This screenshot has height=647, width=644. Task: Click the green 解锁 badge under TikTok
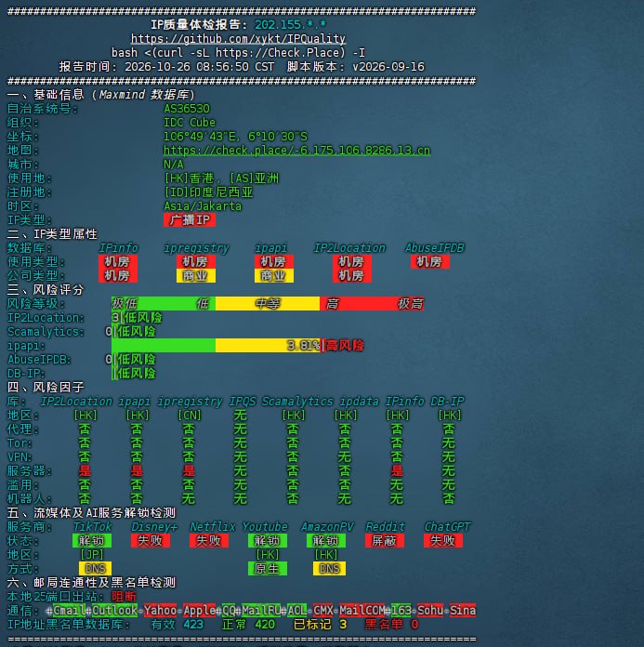92,540
